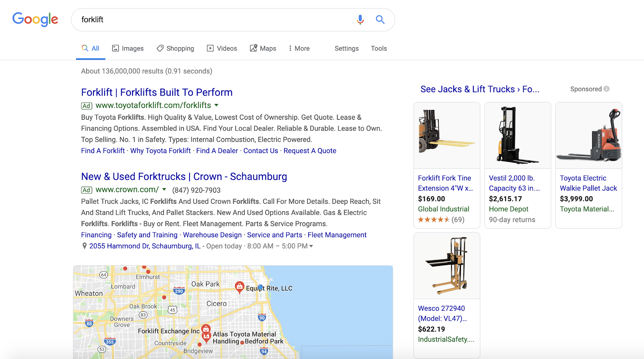Click the (847) 920-7903 phone number
This screenshot has width=644, height=359.
[x=196, y=190]
